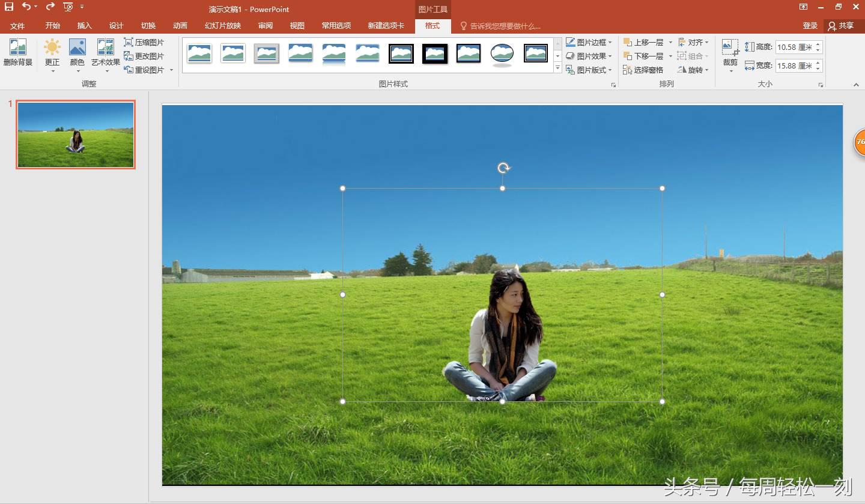865x504 pixels.
Task: Apply the reflected rounded rectangle picture style
Action: coord(333,53)
